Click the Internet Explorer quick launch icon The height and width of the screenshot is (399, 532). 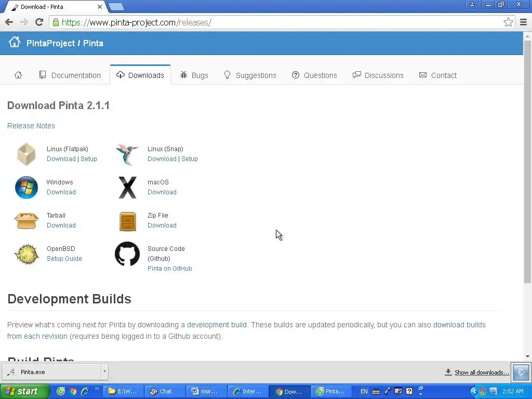(85, 392)
